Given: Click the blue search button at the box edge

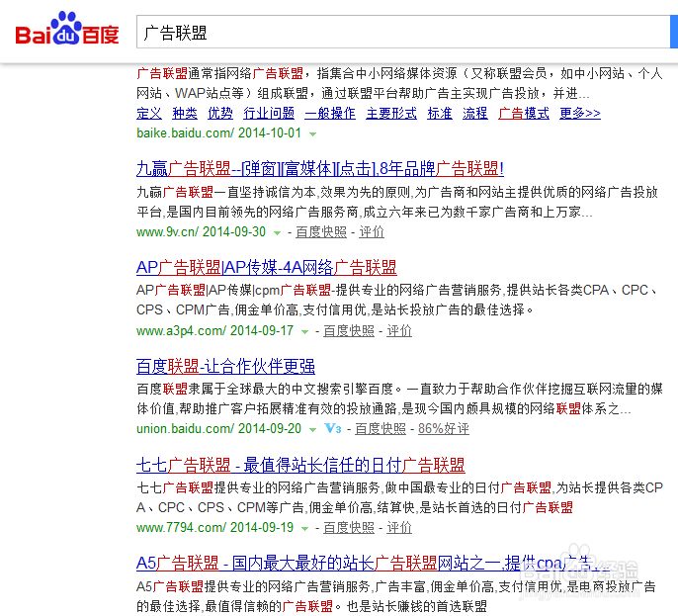Looking at the screenshot, I should coord(674,32).
